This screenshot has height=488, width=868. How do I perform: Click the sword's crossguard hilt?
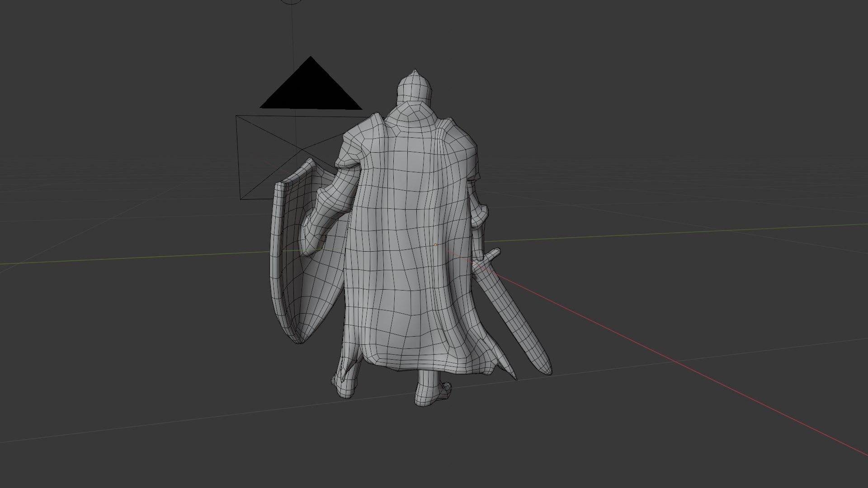click(486, 261)
